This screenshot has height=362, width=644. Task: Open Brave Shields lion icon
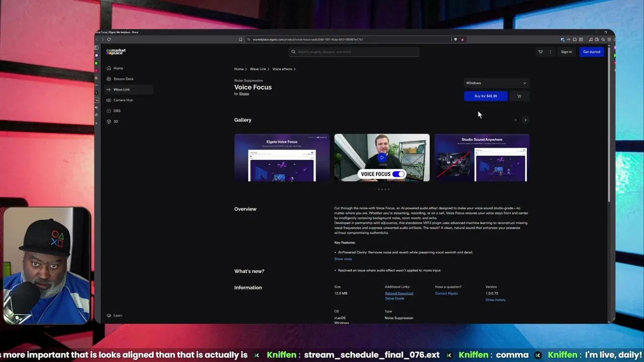click(x=456, y=39)
